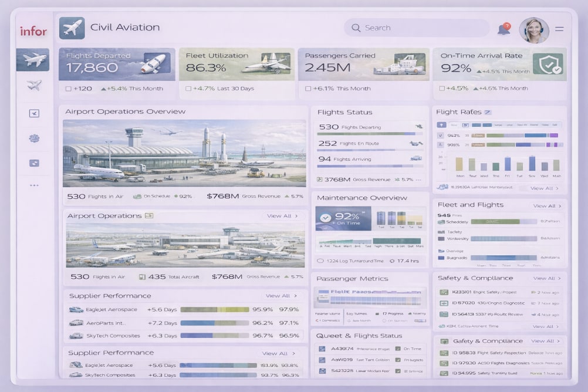The width and height of the screenshot is (588, 392).
Task: Click the Civil Aviation airplane app icon
Action: coord(72,28)
